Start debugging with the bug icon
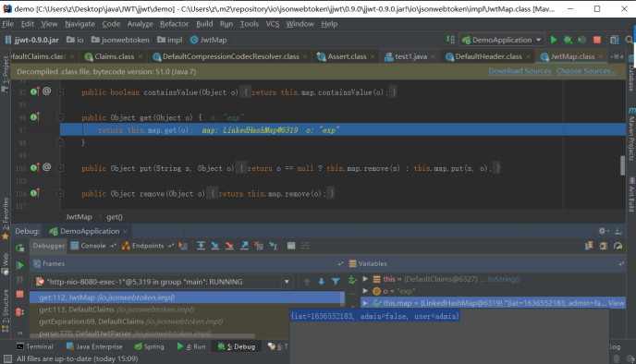636x364 pixels. (568, 40)
